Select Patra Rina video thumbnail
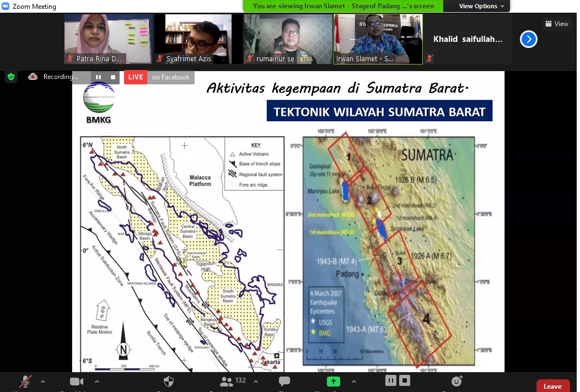The image size is (580, 392). (x=109, y=39)
